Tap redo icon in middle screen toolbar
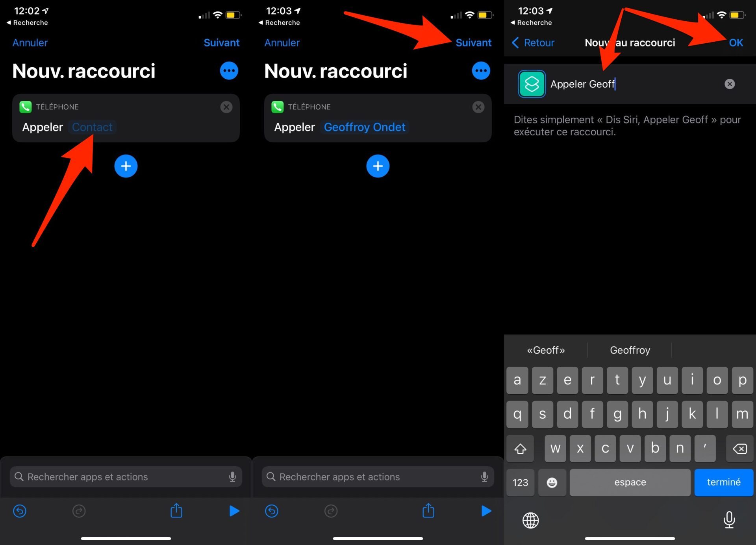Viewport: 756px width, 545px height. point(331,511)
